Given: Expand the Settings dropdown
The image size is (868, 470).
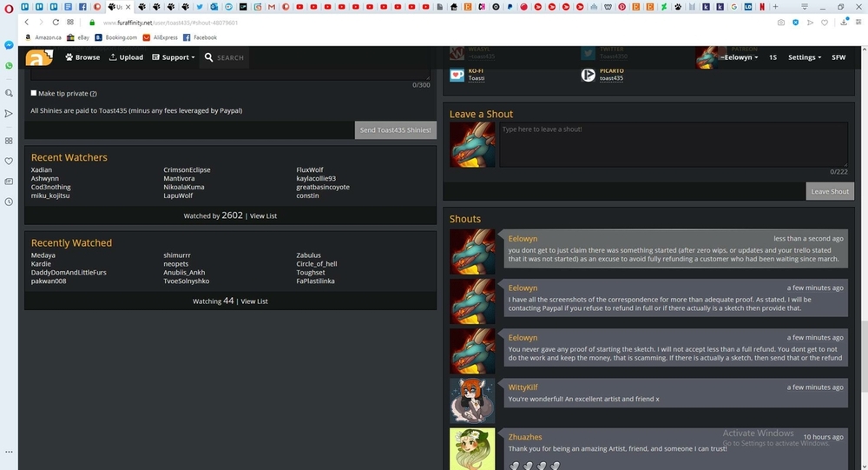Looking at the screenshot, I should [x=805, y=57].
